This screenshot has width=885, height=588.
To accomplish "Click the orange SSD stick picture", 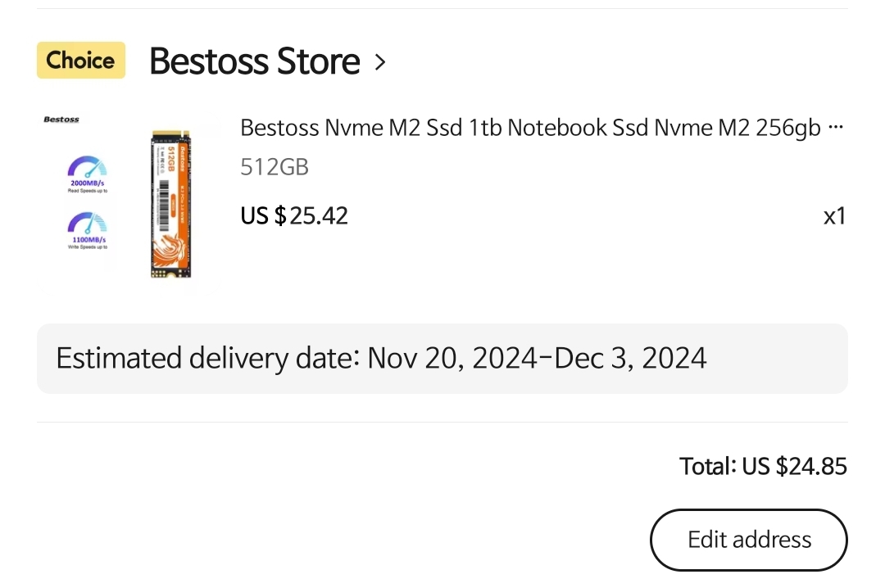I will 171,204.
